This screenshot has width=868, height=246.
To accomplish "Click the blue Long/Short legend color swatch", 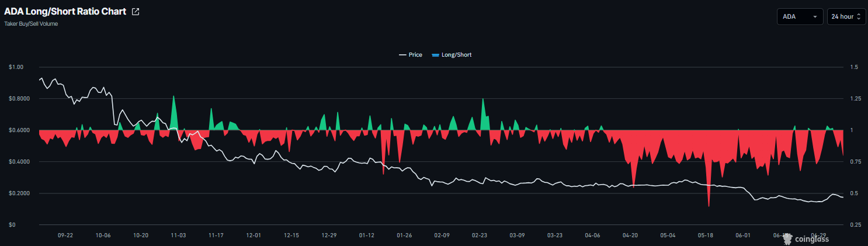I will (435, 55).
